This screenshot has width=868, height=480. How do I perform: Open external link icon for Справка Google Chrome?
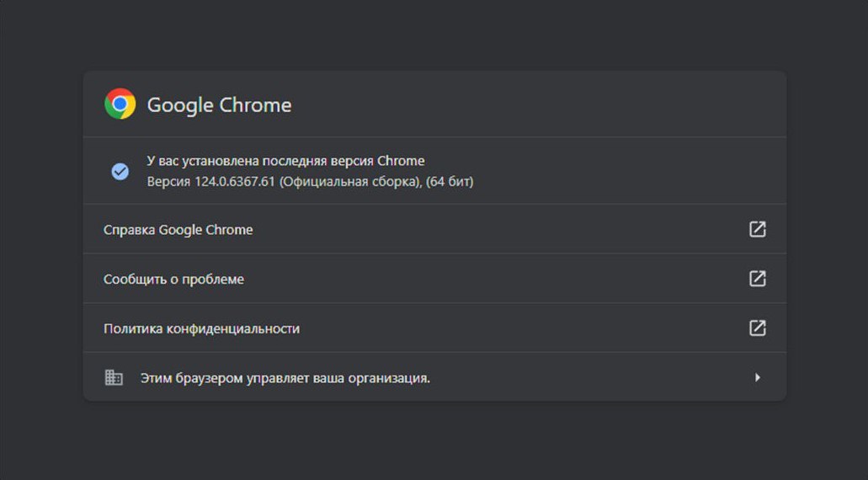pos(757,229)
